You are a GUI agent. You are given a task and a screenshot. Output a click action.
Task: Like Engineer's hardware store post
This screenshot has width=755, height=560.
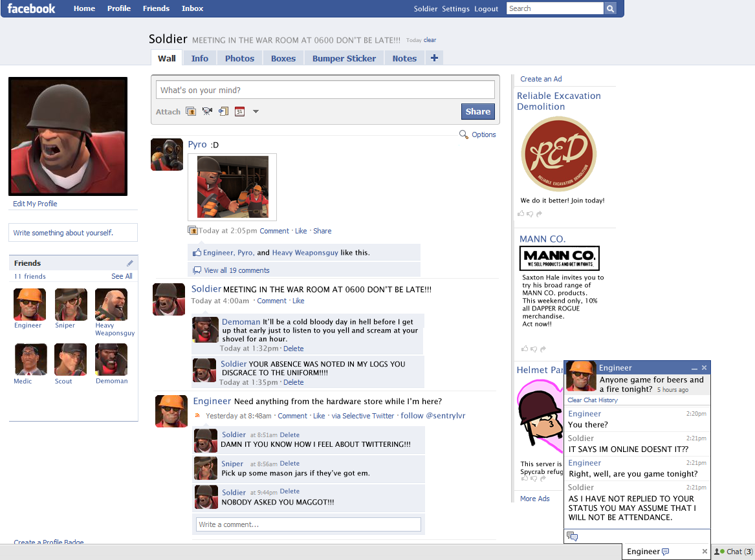319,416
